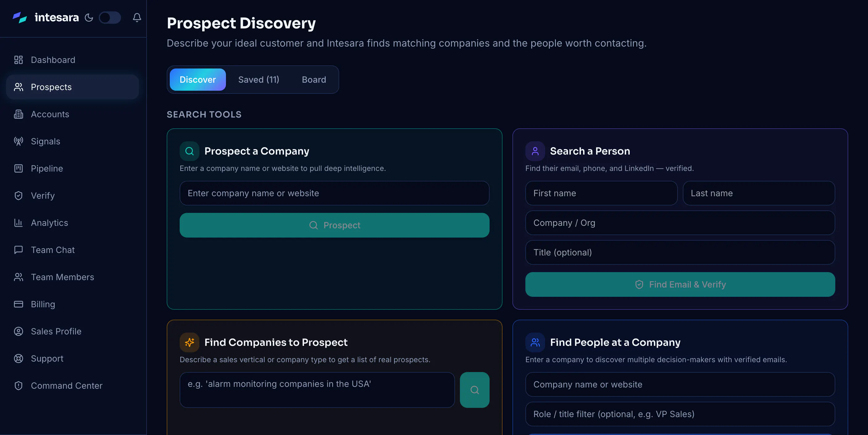Go to Support

(73, 358)
